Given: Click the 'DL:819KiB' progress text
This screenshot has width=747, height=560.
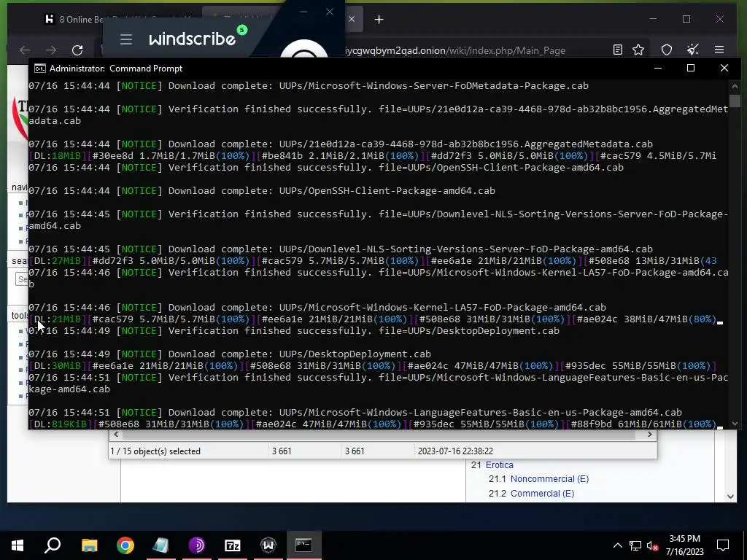Looking at the screenshot, I should click(60, 424).
